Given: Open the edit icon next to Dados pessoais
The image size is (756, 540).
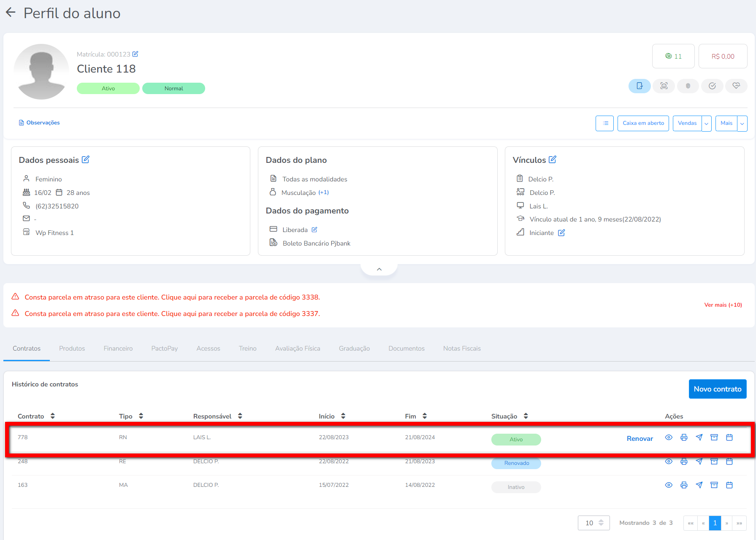Looking at the screenshot, I should (x=86, y=159).
